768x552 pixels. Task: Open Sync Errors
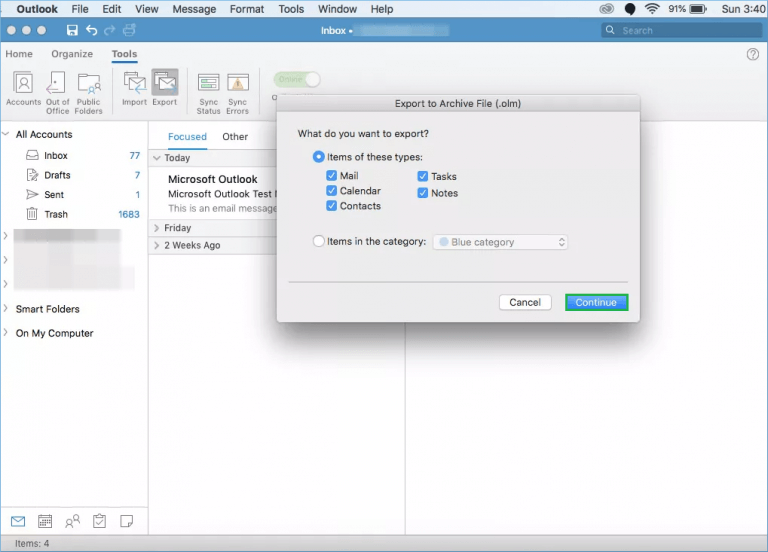[238, 94]
